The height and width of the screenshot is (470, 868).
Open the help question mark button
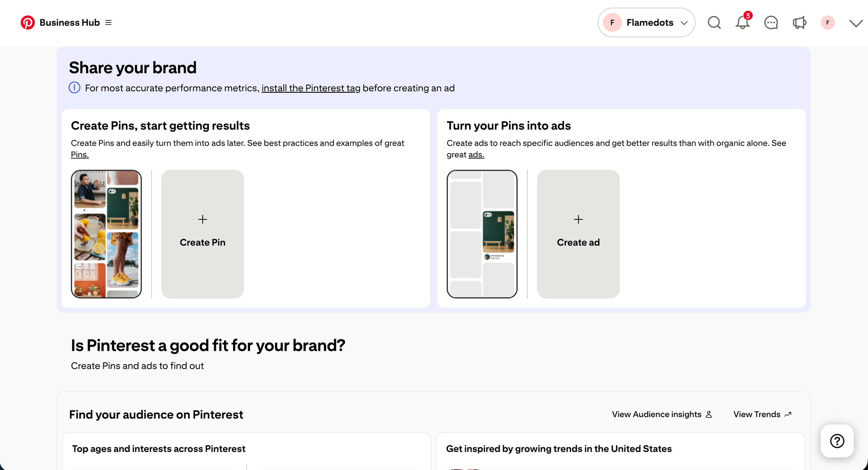[837, 441]
